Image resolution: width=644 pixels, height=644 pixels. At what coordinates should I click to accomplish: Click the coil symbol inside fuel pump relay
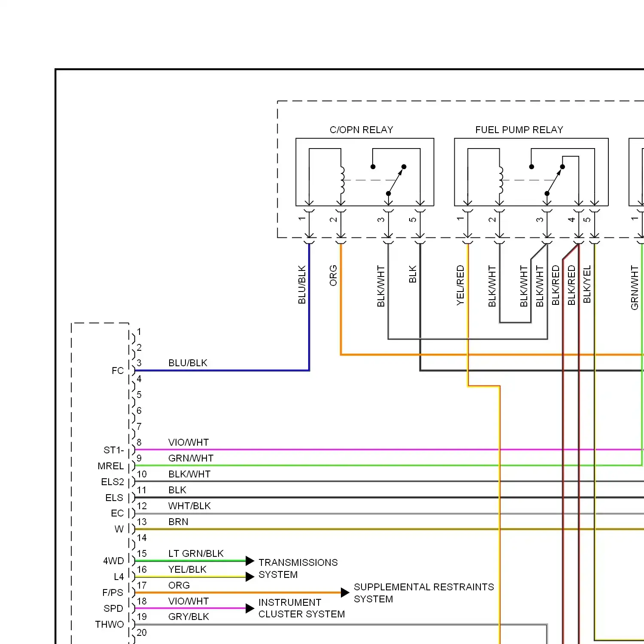click(x=501, y=180)
